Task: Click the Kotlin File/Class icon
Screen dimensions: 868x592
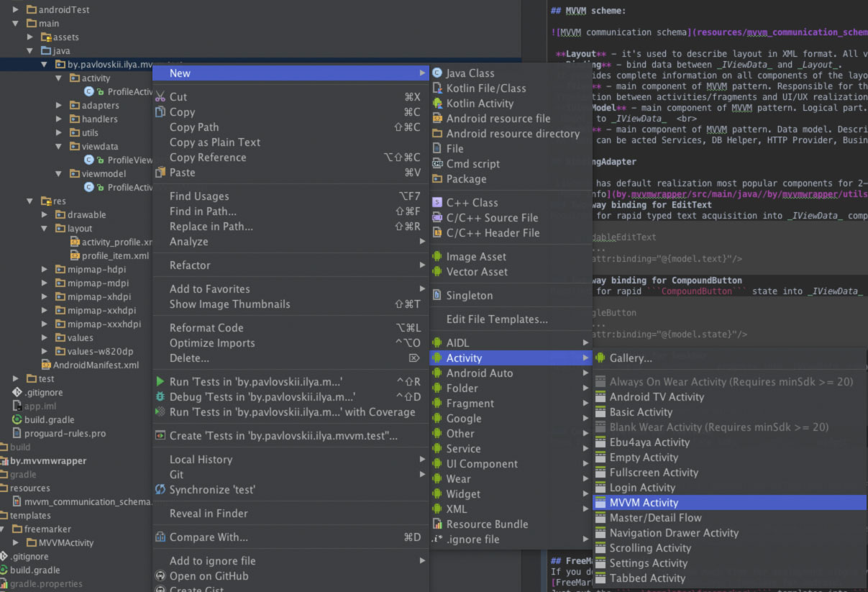Action: point(437,88)
